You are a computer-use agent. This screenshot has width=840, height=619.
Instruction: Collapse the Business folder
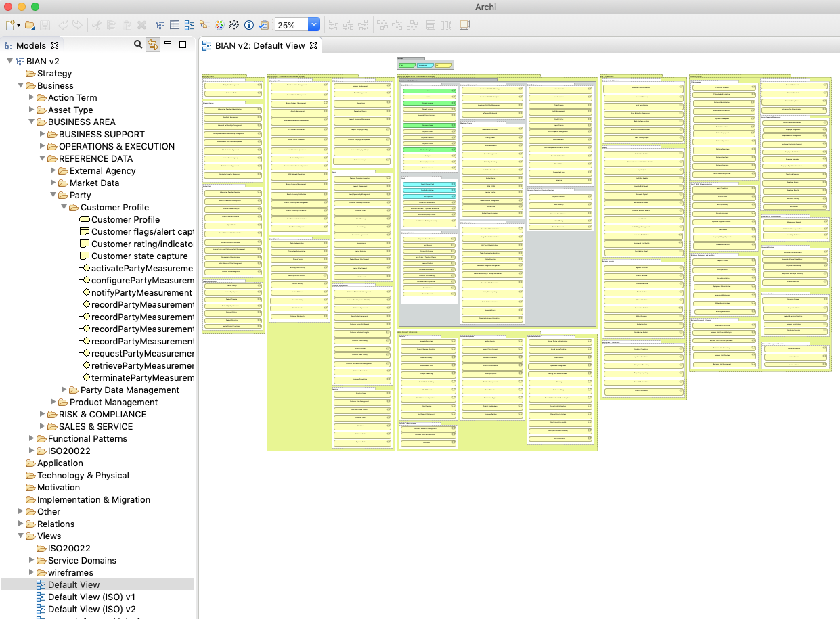(21, 85)
